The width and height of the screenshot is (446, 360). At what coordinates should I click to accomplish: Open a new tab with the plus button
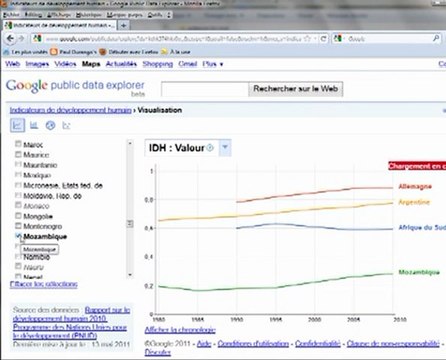click(123, 25)
